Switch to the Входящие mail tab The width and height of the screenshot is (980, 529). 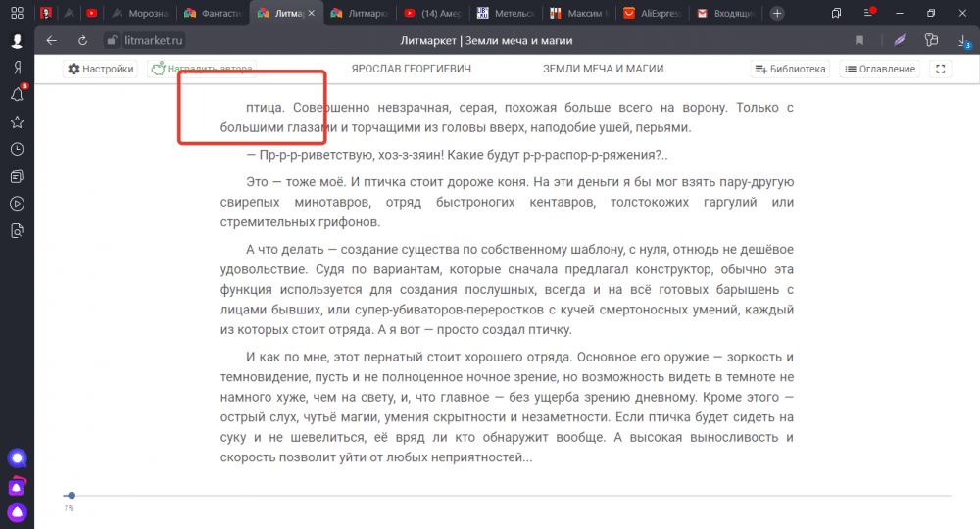pos(729,14)
